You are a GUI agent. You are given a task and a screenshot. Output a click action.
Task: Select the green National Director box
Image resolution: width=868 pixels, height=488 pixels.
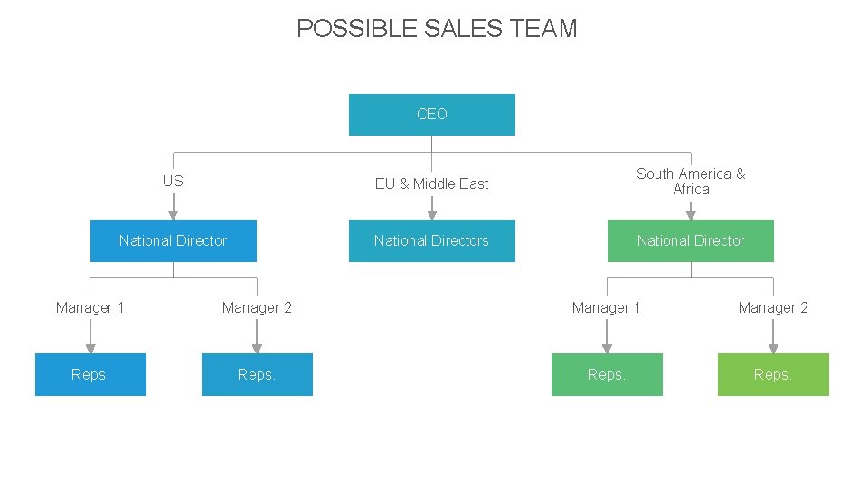pos(690,240)
